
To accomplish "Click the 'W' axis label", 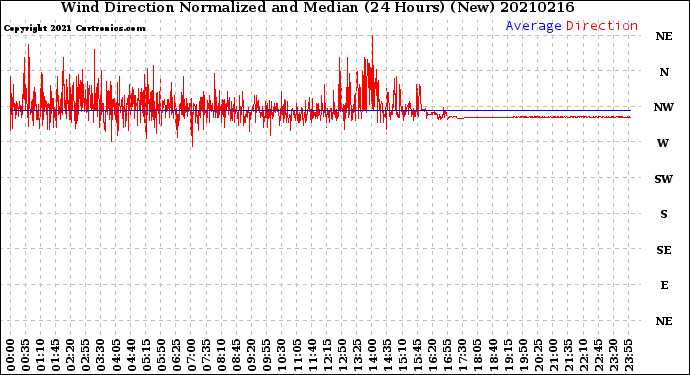I will click(663, 143).
